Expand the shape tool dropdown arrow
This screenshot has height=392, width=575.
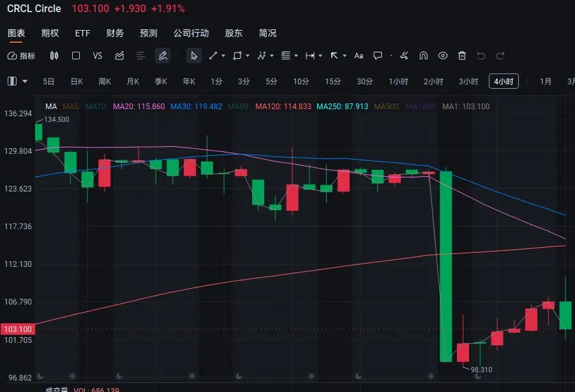coord(248,56)
